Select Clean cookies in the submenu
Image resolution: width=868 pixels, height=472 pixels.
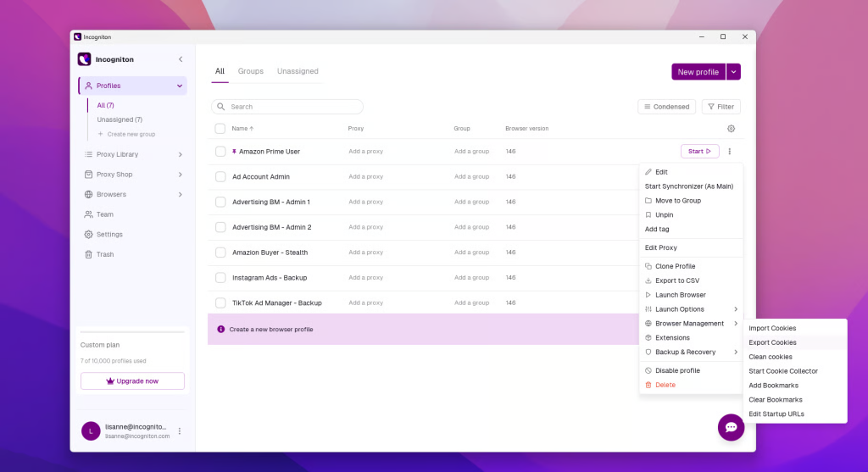795,357
